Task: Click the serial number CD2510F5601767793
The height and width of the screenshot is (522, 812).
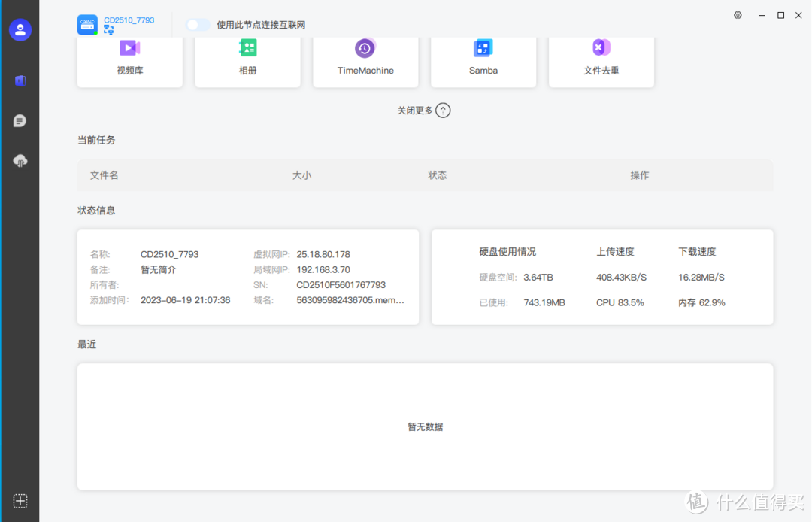Action: (x=341, y=285)
